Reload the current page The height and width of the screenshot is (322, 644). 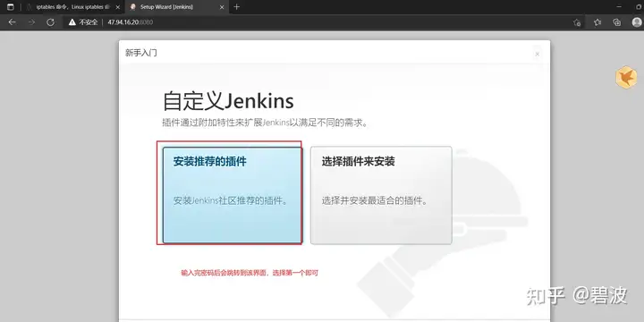tap(50, 22)
